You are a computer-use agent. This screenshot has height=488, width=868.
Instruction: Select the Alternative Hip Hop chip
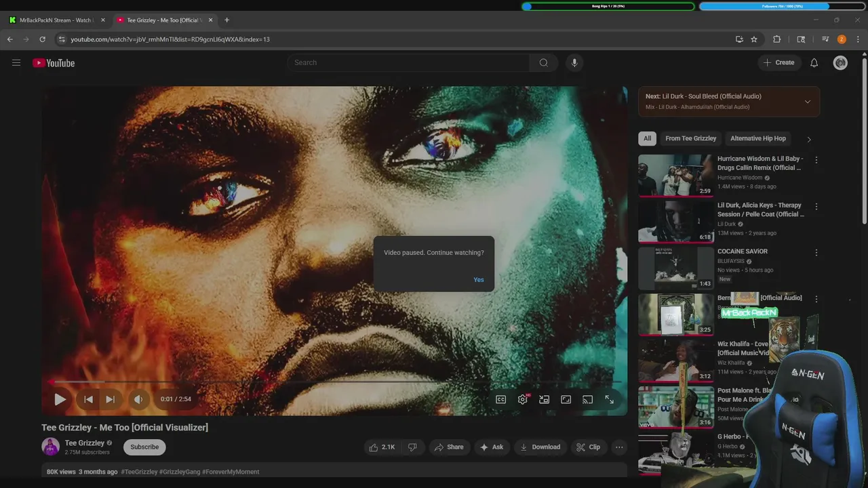(x=758, y=138)
